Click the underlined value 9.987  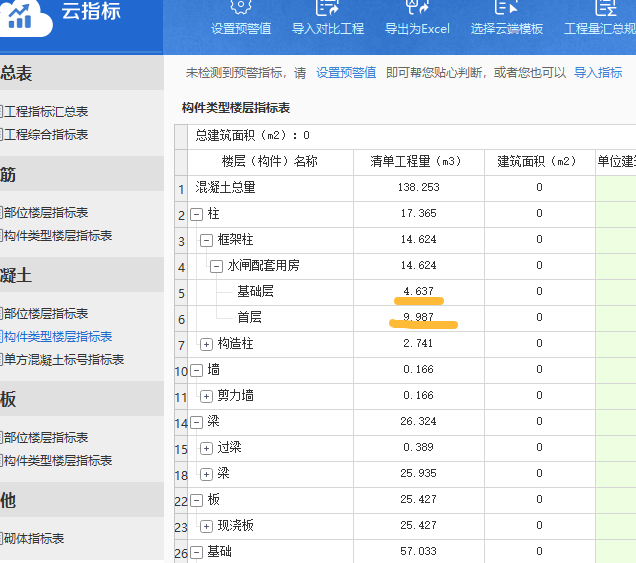pyautogui.click(x=418, y=317)
